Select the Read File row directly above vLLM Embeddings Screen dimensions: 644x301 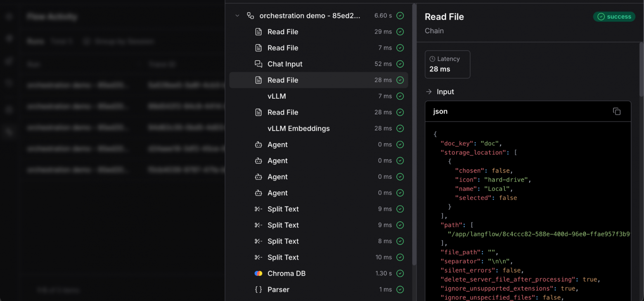click(x=319, y=112)
